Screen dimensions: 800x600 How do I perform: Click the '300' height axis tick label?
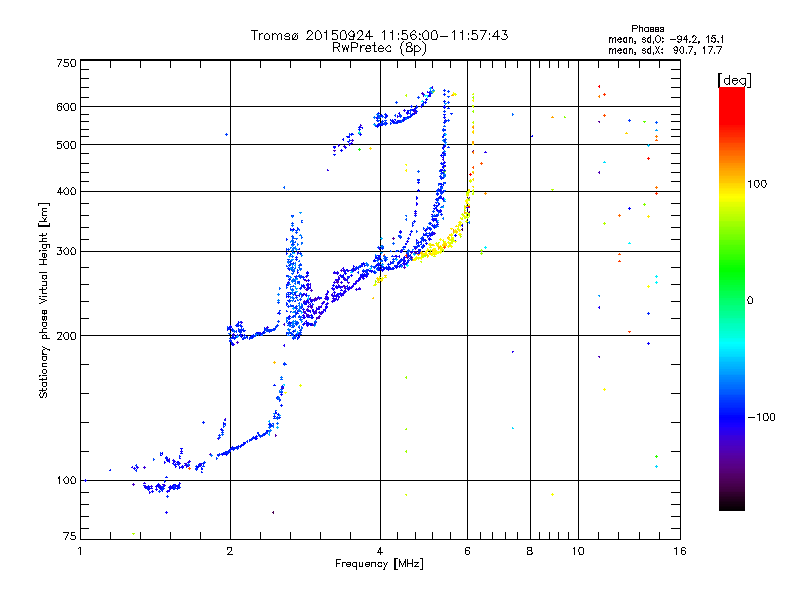click(66, 252)
